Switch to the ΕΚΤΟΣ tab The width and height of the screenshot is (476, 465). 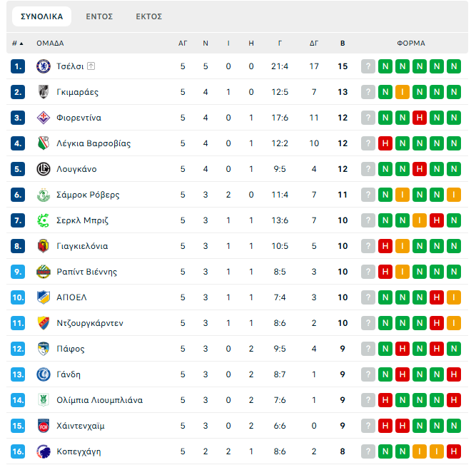pos(149,16)
